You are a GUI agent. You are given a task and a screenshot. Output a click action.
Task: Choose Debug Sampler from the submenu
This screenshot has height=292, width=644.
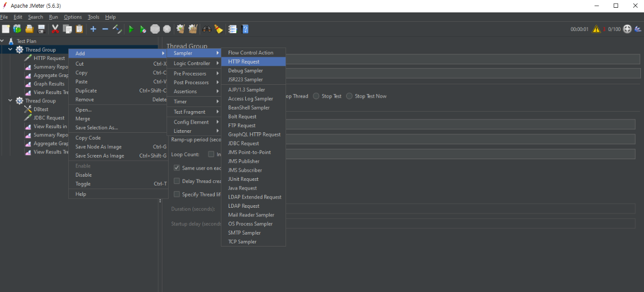point(253,70)
